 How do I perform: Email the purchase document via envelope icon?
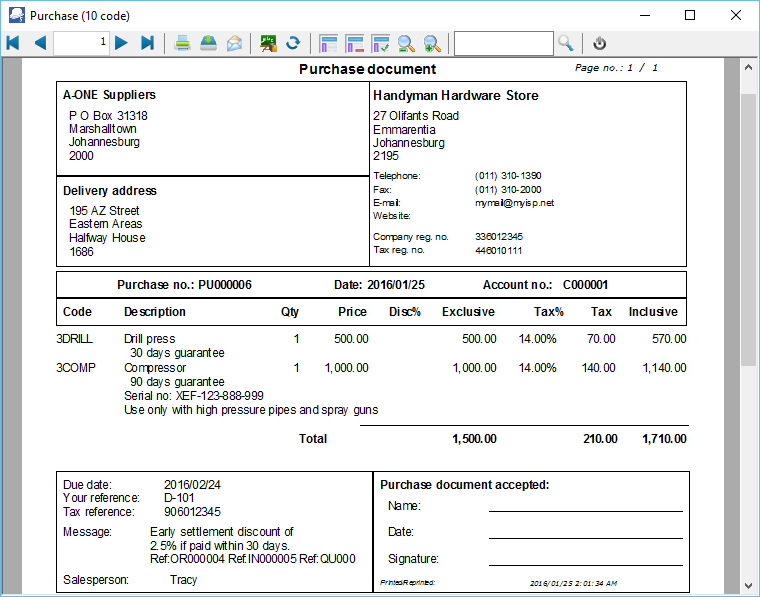[234, 43]
